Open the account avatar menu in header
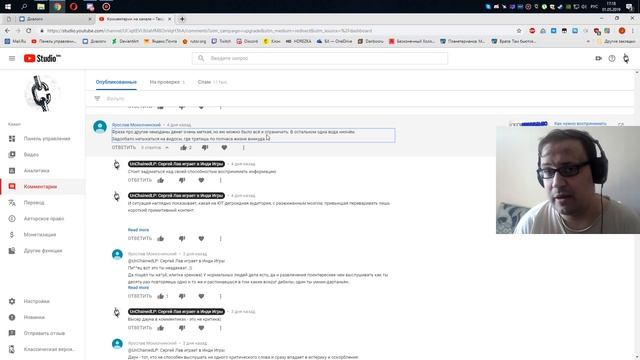Viewport: 640px width, 360px height. [x=626, y=58]
